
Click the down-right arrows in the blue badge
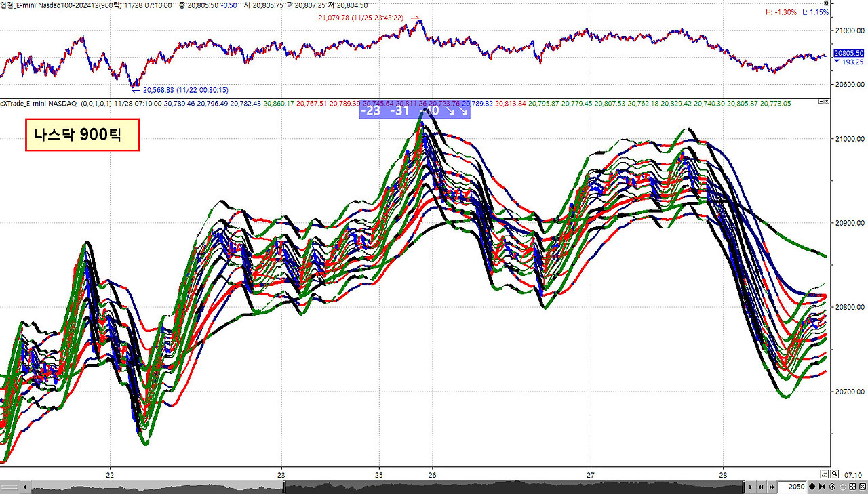(458, 110)
